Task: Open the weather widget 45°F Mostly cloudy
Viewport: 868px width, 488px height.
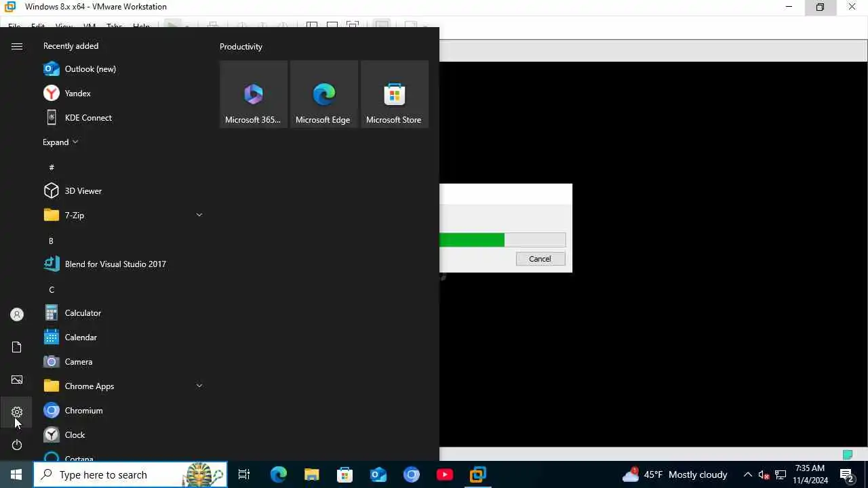Action: (x=675, y=474)
